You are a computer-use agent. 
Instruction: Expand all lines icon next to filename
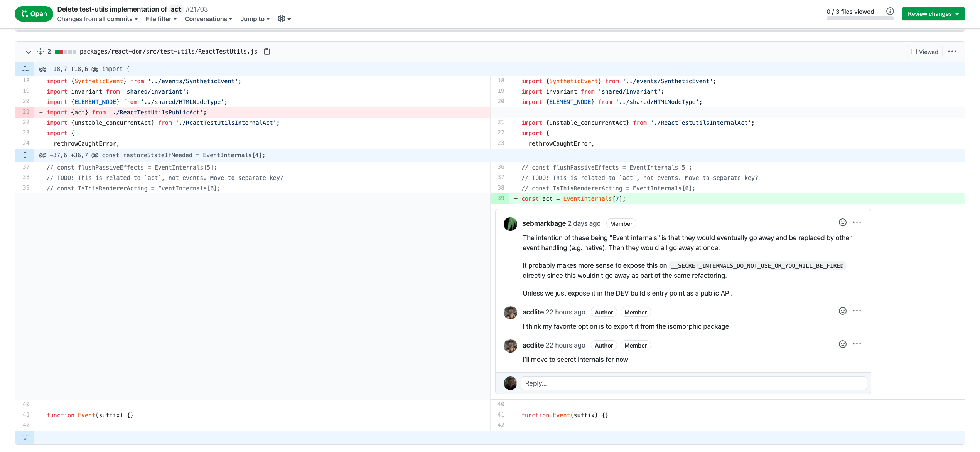pos(40,51)
